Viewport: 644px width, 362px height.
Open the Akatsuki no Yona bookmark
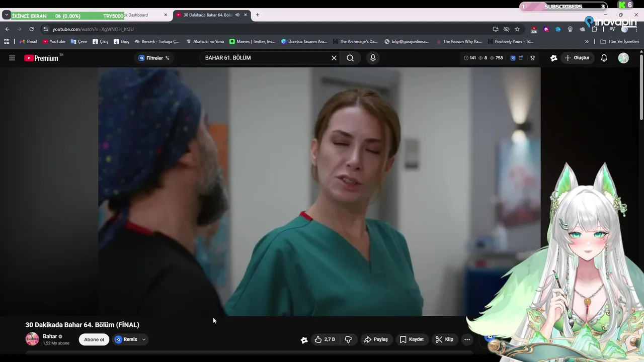click(205, 42)
